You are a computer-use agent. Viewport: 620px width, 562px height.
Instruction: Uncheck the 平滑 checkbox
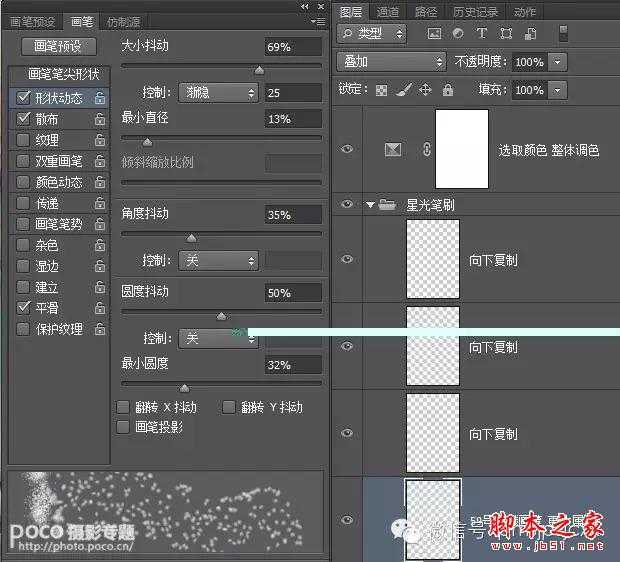tap(23, 308)
